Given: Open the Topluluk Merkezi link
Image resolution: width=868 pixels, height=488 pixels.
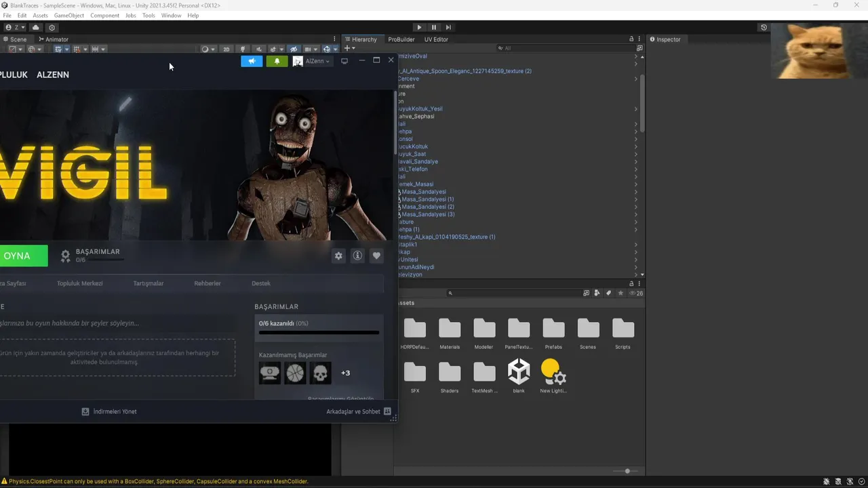Looking at the screenshot, I should [79, 283].
